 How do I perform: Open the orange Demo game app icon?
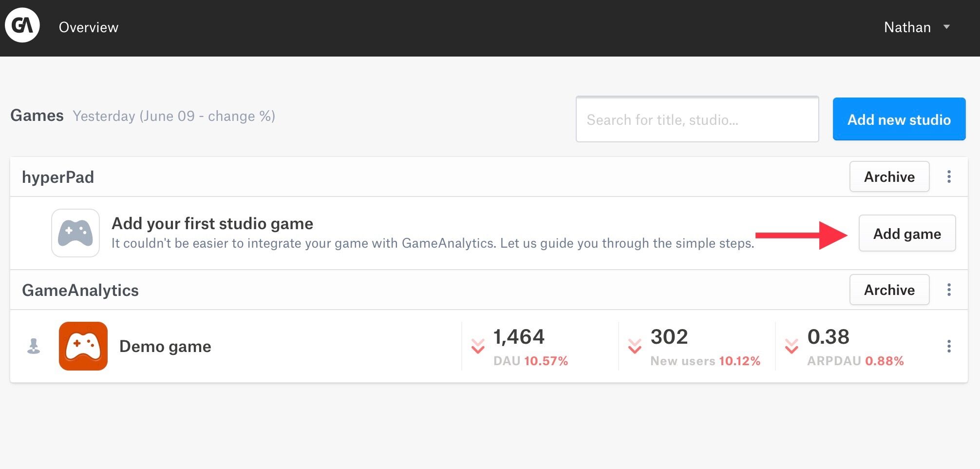coord(83,346)
